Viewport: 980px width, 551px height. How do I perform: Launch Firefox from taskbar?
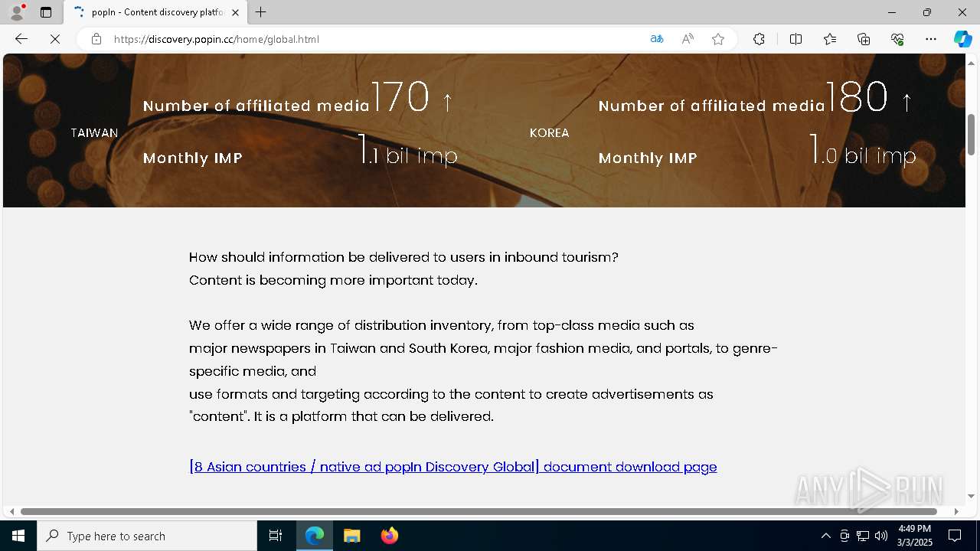(x=390, y=536)
